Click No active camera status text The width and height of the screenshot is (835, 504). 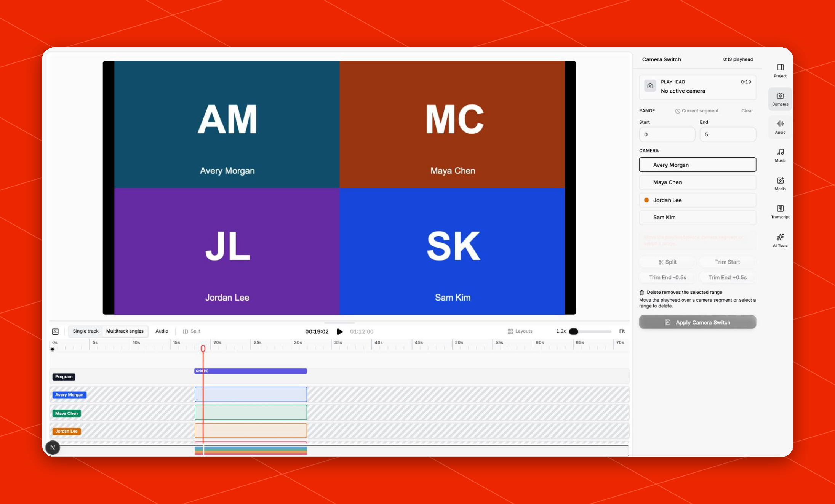[683, 91]
